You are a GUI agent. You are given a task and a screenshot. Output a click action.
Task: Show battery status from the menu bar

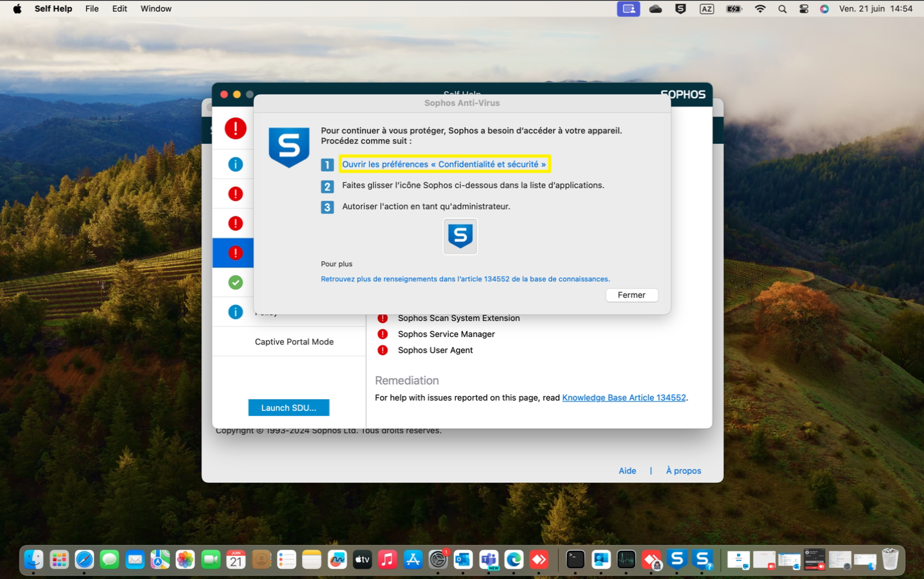(x=734, y=9)
